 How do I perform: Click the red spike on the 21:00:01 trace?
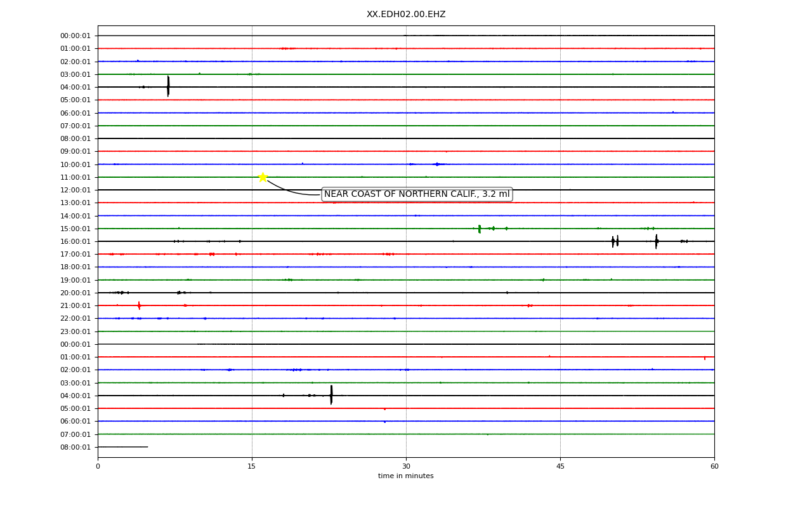139,305
